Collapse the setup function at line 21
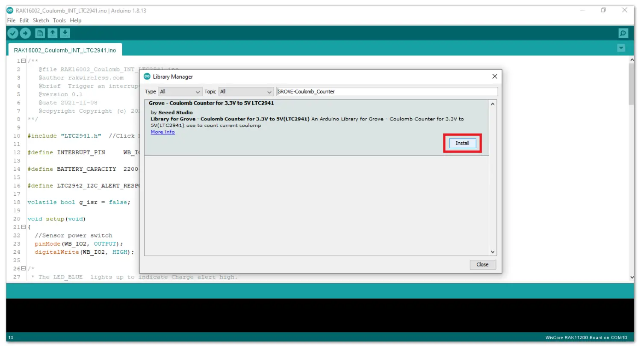 tap(23, 227)
